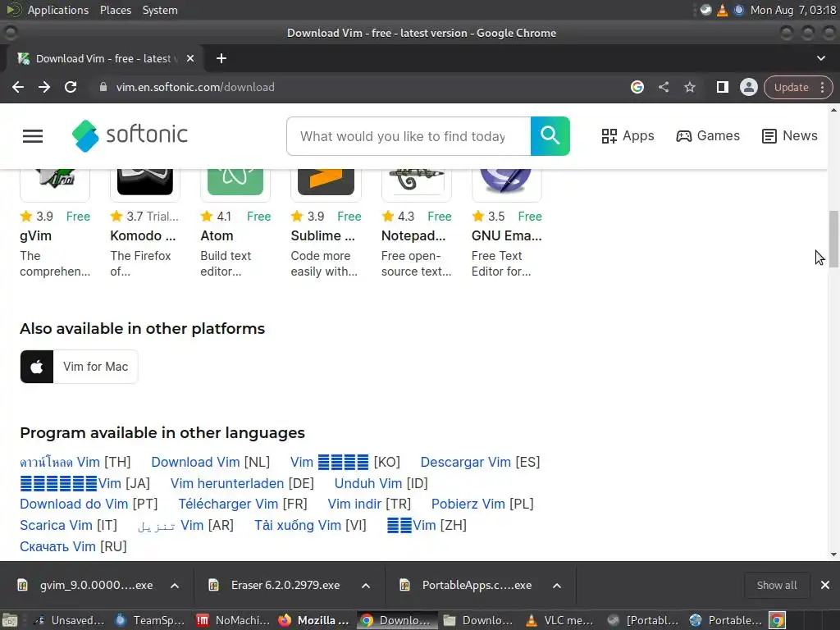Click the clock Mon Aug 7
The height and width of the screenshot is (630, 840).
pos(793,10)
